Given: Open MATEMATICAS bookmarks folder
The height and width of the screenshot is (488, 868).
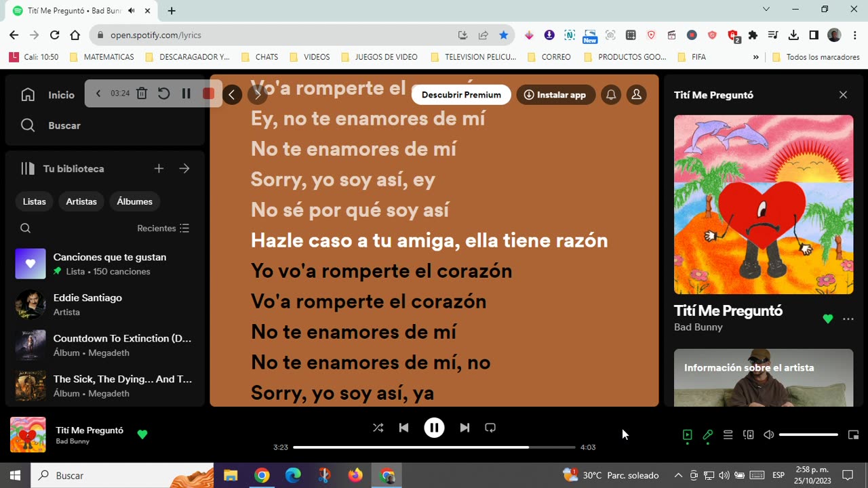Looking at the screenshot, I should coord(102,57).
